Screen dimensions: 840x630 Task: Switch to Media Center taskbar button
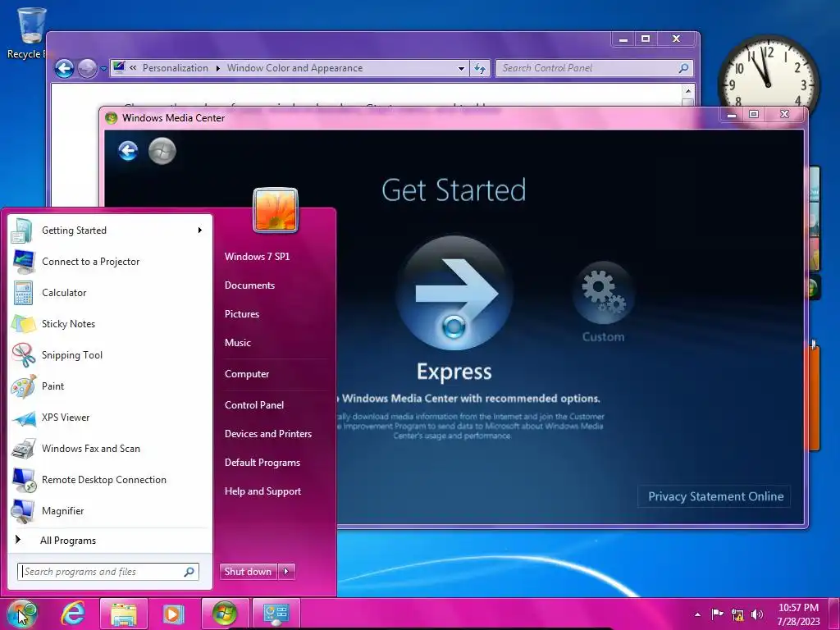(225, 614)
